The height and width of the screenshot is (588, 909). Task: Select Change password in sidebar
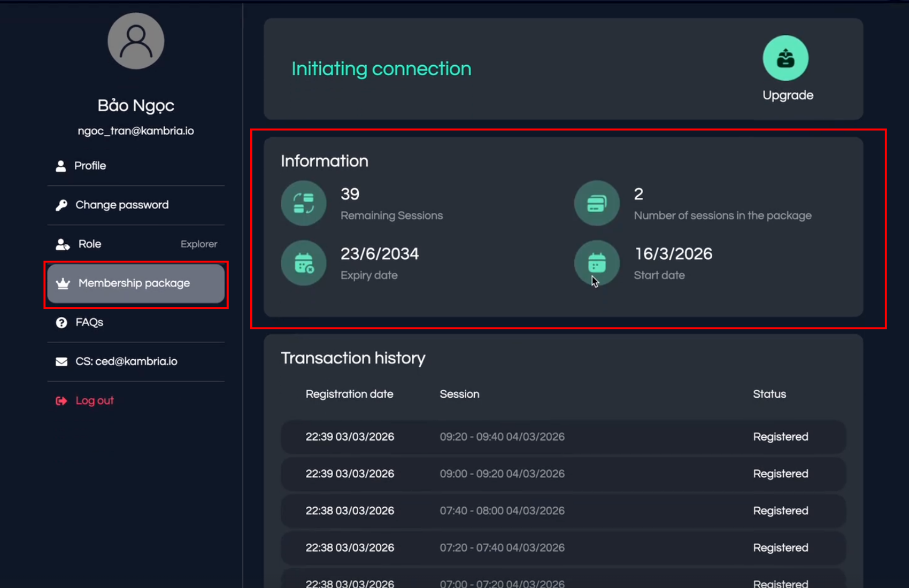pos(122,205)
